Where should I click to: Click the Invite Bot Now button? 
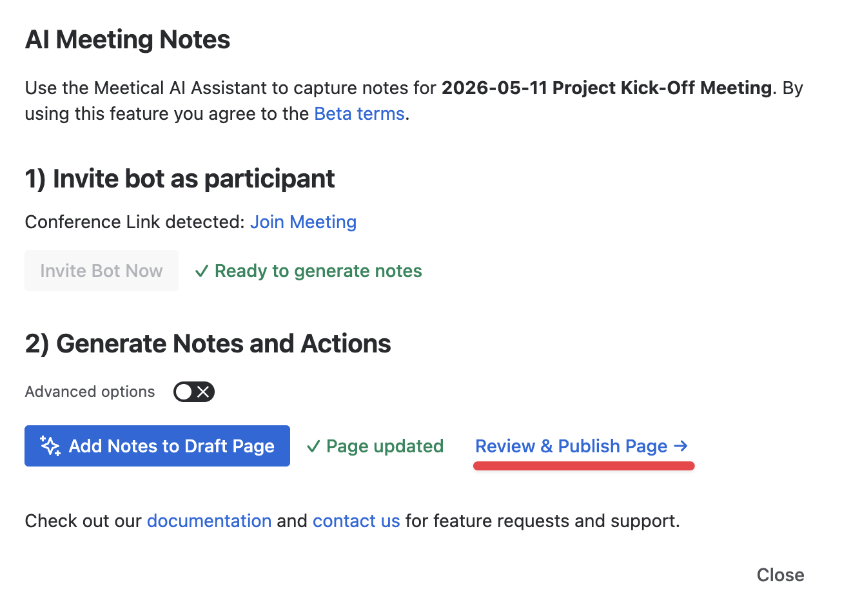coord(101,271)
